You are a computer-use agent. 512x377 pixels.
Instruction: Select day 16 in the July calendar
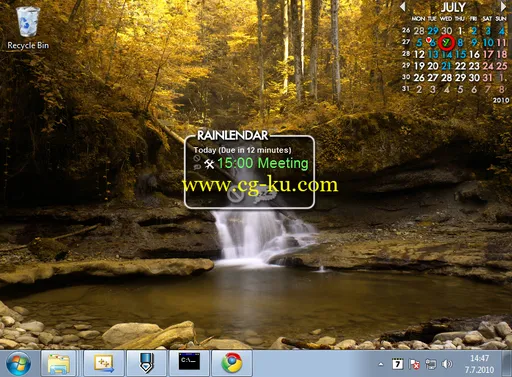474,54
